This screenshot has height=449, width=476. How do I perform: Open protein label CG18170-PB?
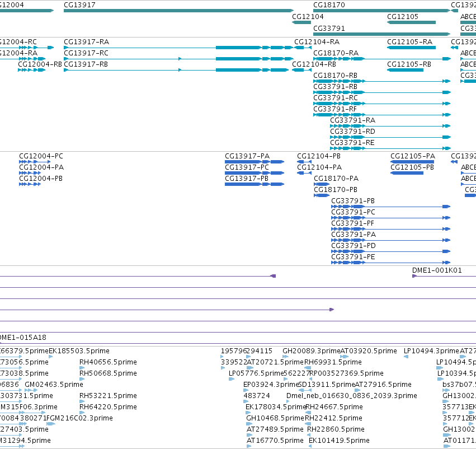click(336, 190)
